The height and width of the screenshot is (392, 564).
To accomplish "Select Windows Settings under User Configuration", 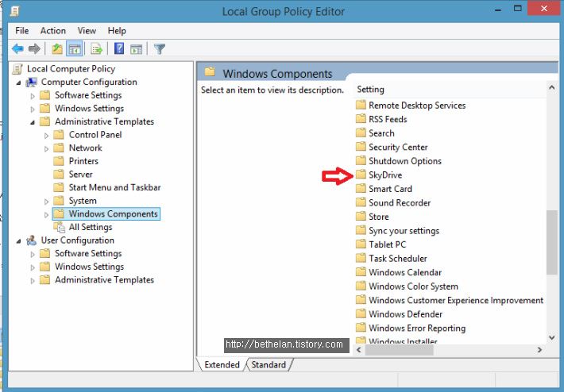I will click(x=89, y=267).
